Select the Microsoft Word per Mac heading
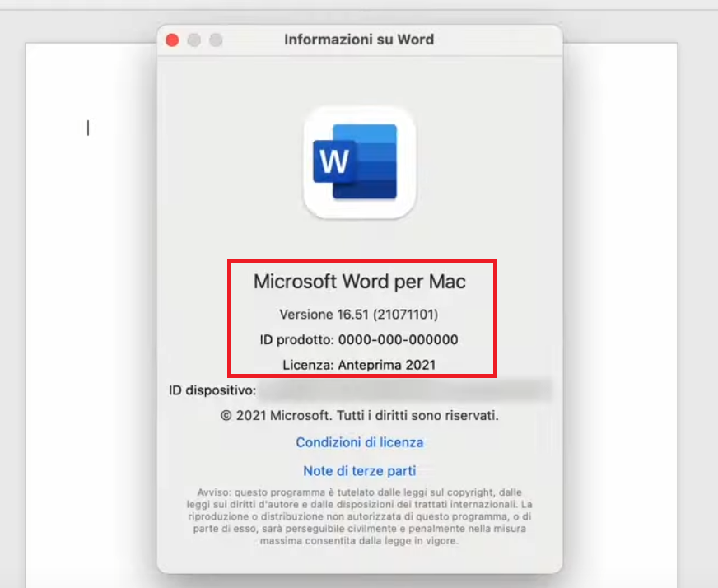 [x=360, y=281]
